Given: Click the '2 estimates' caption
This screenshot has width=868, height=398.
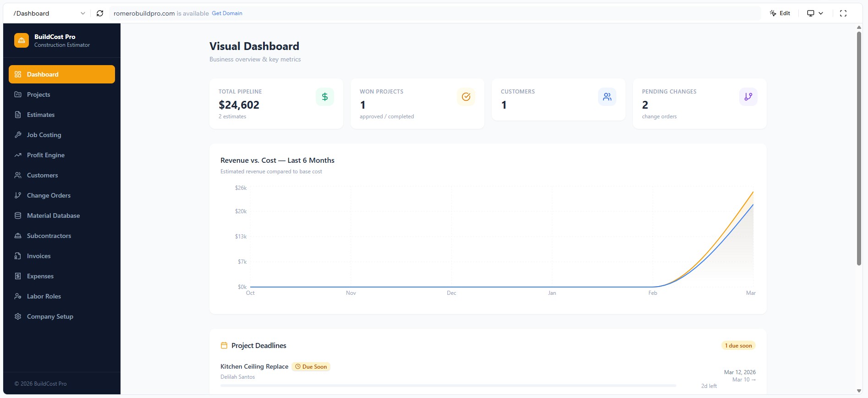Looking at the screenshot, I should pos(232,116).
